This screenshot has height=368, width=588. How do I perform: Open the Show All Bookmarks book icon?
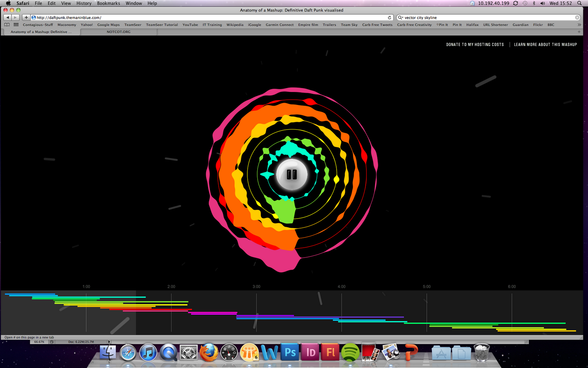pyautogui.click(x=7, y=25)
